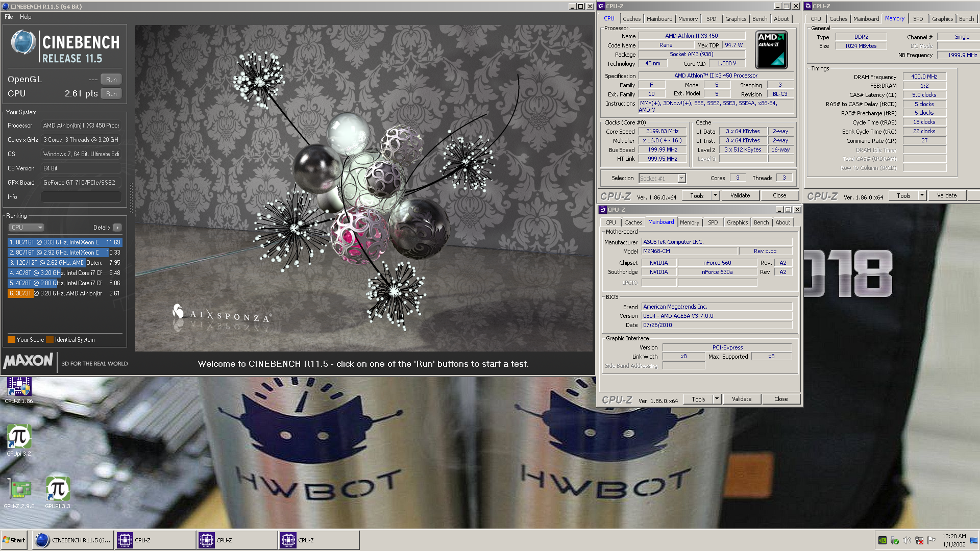Image resolution: width=980 pixels, height=551 pixels.
Task: Click the Info input field
Action: click(81, 197)
